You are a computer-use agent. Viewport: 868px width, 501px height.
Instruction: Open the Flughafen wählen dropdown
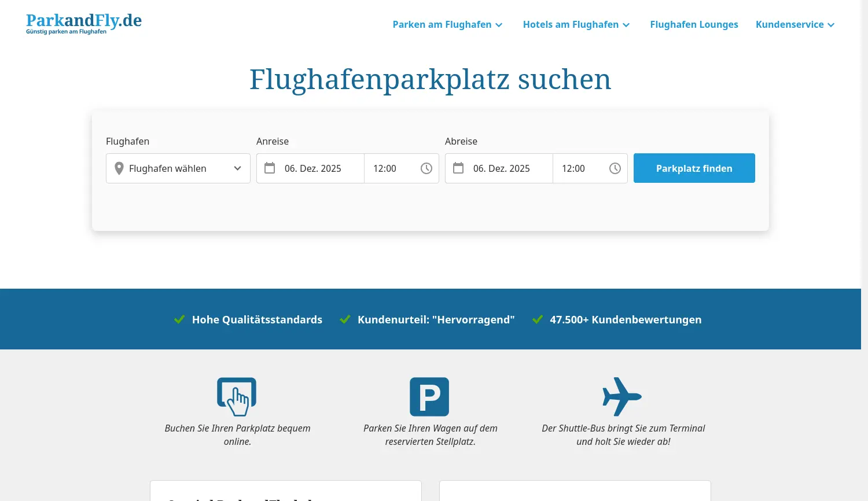click(178, 168)
